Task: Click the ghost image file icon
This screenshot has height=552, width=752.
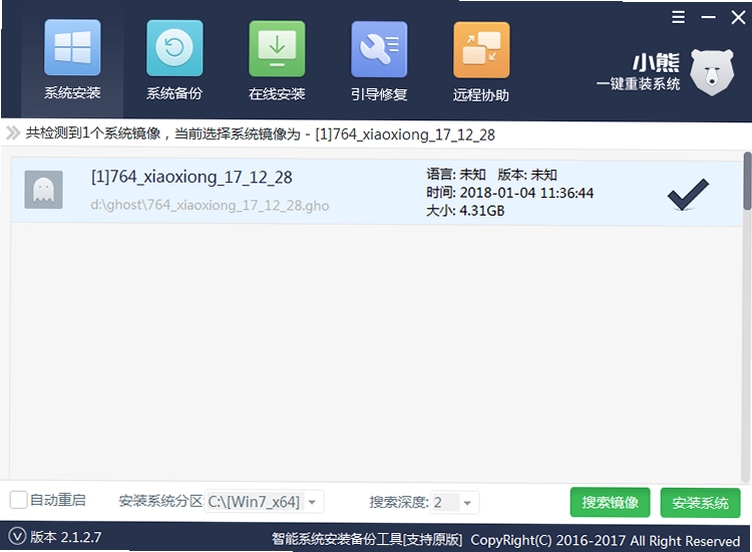Action: point(44,189)
